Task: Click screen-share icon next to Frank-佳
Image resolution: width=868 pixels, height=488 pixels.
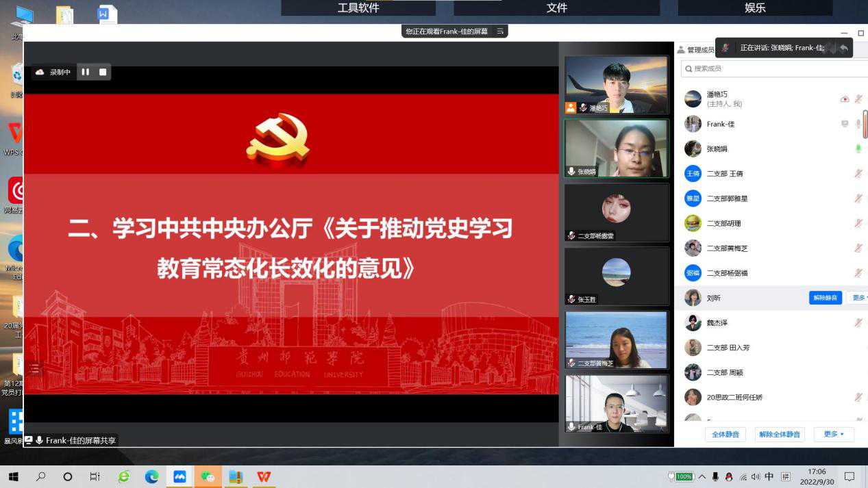Action: click(x=845, y=124)
